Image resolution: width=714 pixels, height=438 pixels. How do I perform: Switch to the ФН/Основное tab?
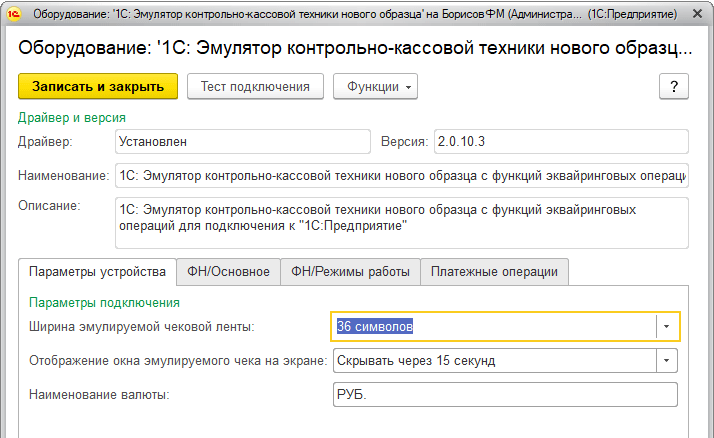(x=229, y=271)
